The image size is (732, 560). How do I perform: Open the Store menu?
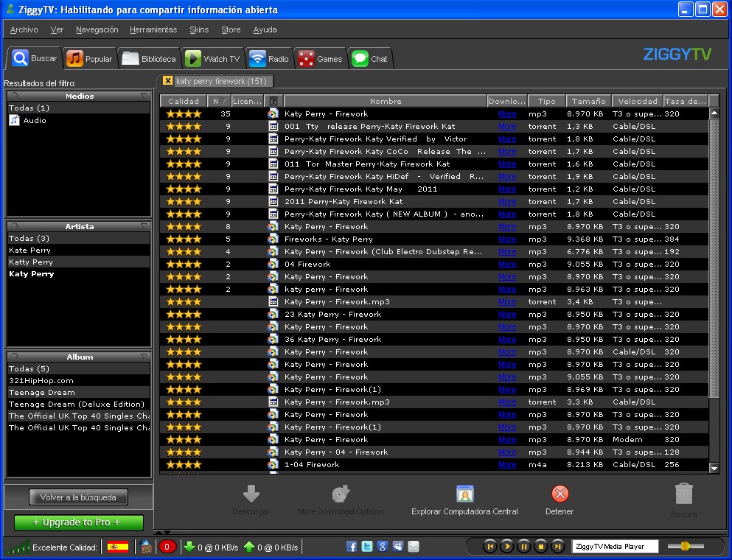pos(231,29)
